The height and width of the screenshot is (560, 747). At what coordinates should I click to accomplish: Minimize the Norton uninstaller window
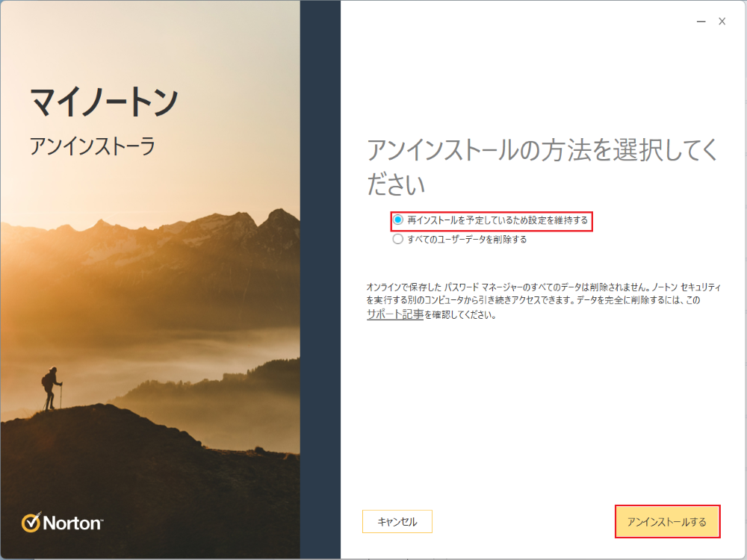(x=701, y=22)
